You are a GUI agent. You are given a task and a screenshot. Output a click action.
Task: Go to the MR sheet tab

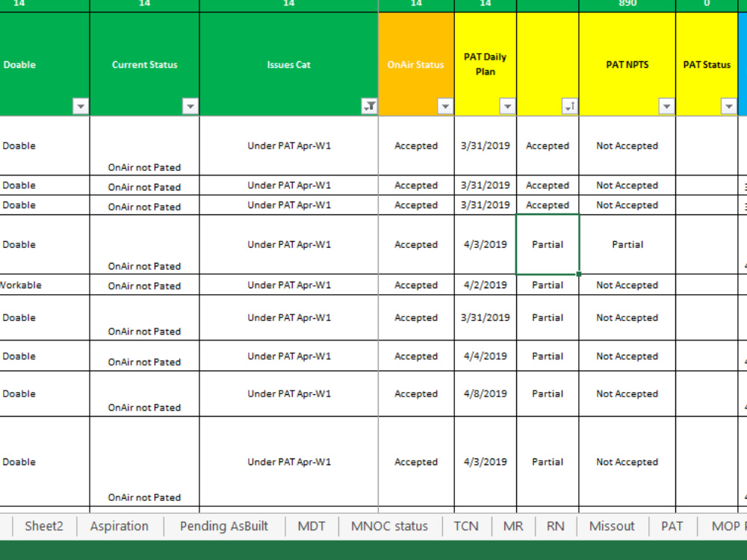(x=513, y=526)
